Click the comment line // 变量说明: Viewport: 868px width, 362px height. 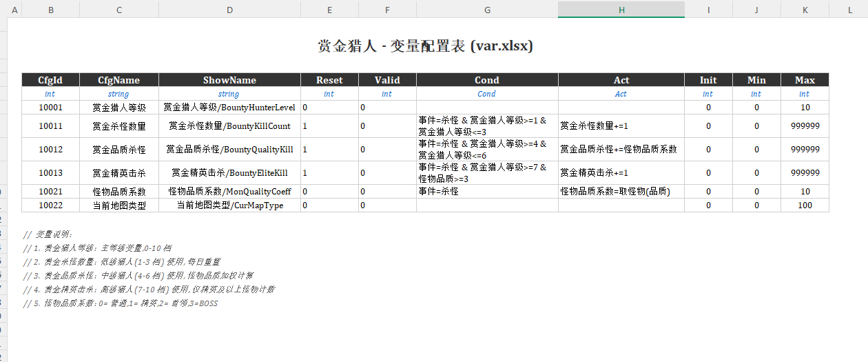(48, 234)
